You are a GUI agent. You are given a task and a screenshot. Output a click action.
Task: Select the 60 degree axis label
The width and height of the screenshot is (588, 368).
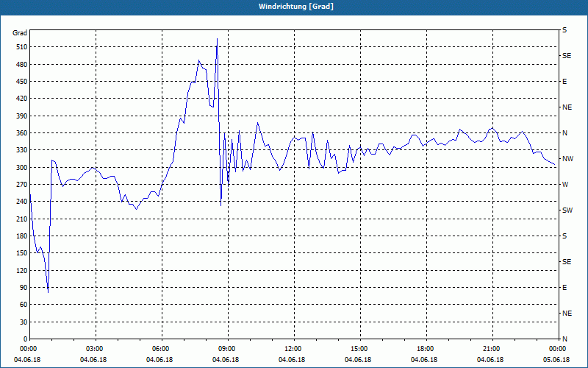tap(24, 305)
